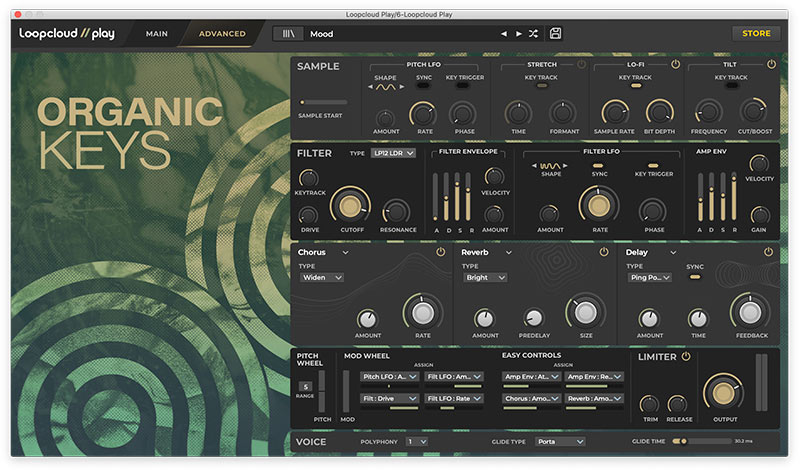Open Chorus type Widen dropdown
Image resolution: width=800 pixels, height=470 pixels.
point(322,278)
